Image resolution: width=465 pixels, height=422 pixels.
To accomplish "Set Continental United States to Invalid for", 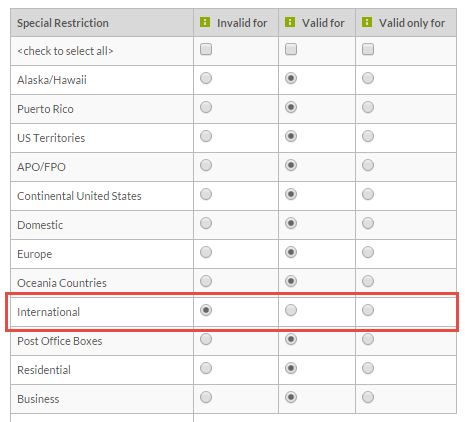I will point(206,194).
